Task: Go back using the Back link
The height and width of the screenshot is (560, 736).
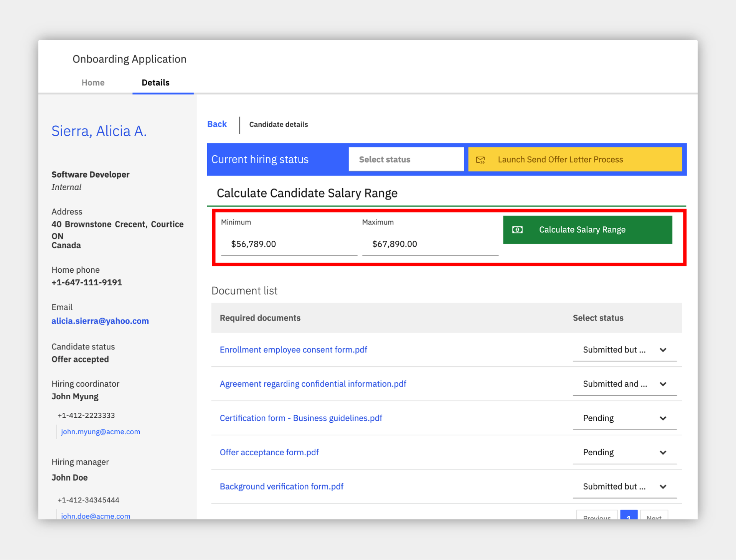Action: tap(217, 124)
